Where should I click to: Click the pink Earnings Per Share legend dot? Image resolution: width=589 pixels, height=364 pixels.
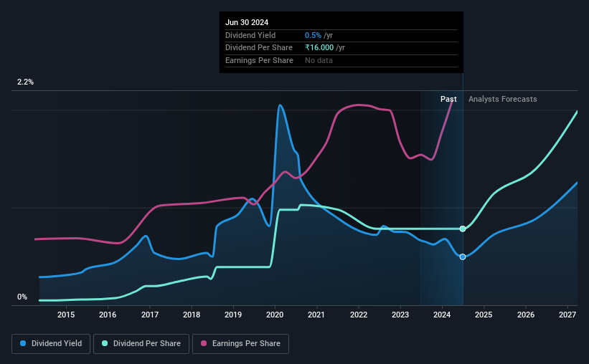204,343
